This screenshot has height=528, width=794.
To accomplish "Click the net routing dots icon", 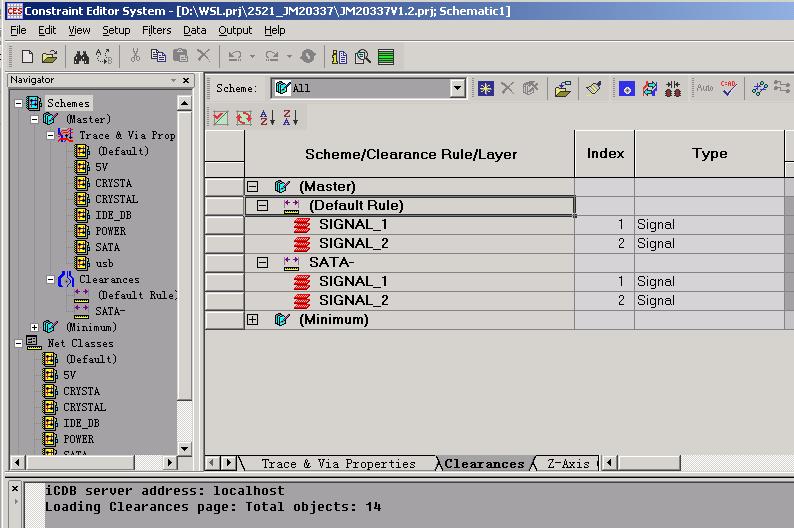I will [760, 88].
